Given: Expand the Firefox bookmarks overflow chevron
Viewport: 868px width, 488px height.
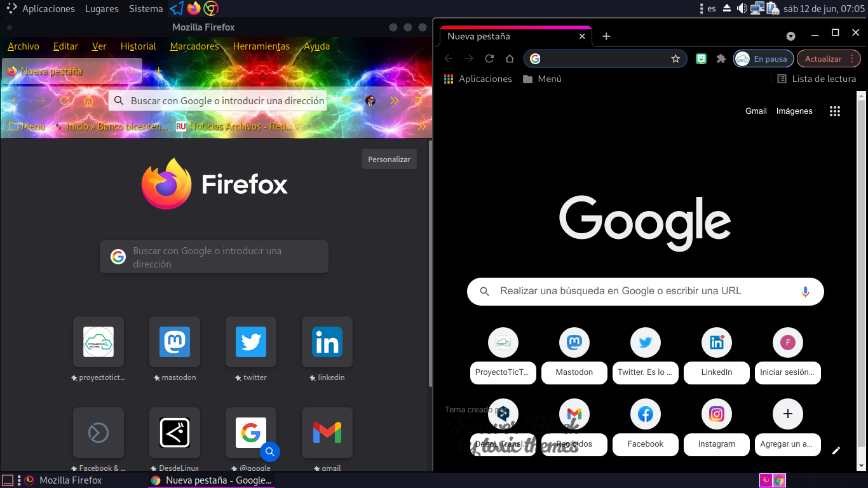Looking at the screenshot, I should coord(421,126).
